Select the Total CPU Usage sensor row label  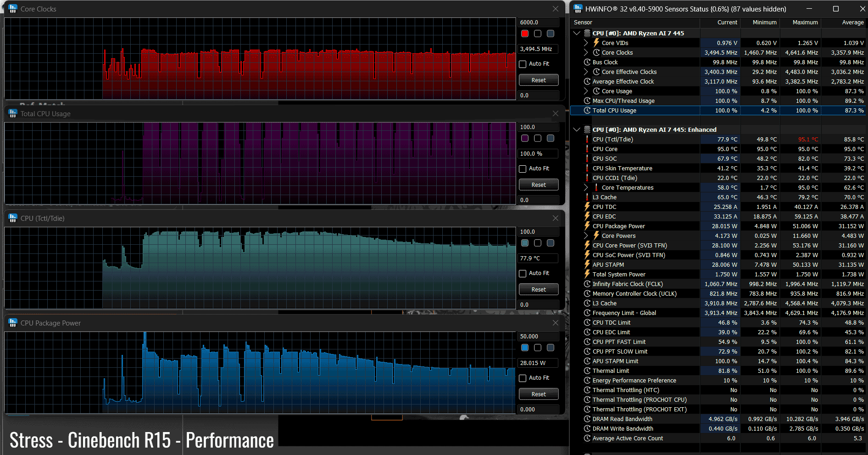[x=614, y=110]
